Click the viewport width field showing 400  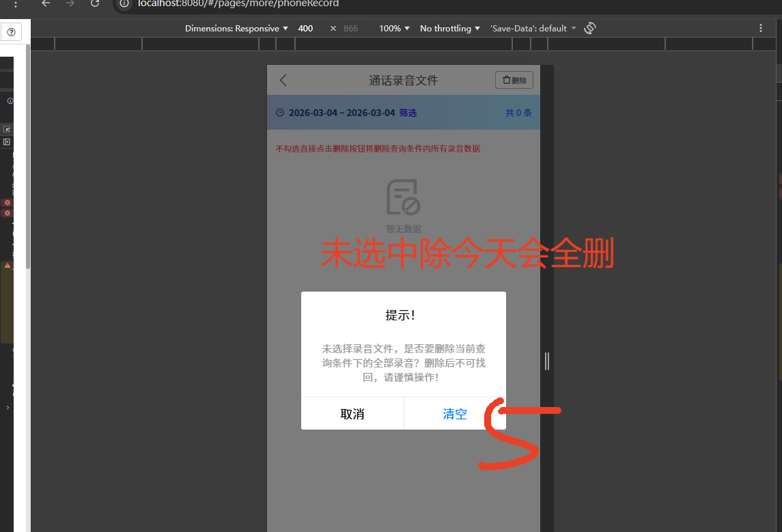pyautogui.click(x=305, y=29)
